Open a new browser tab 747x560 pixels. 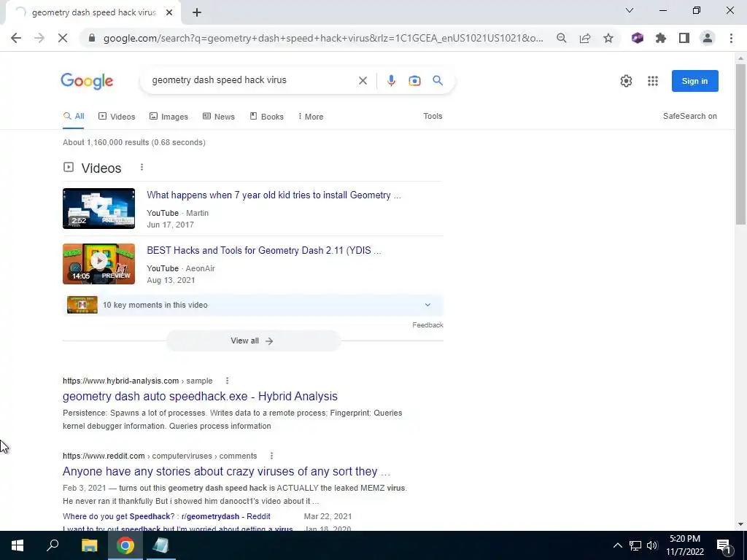[197, 12]
